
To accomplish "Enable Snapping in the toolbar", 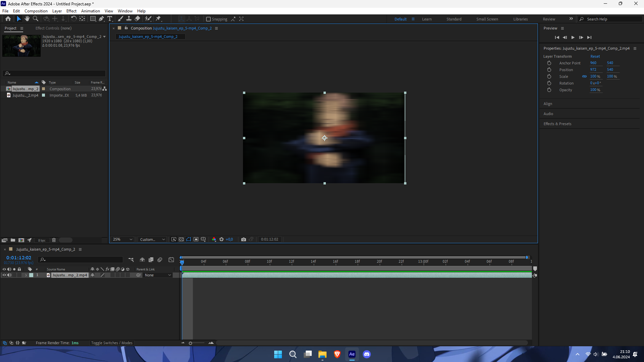I will coord(208,19).
